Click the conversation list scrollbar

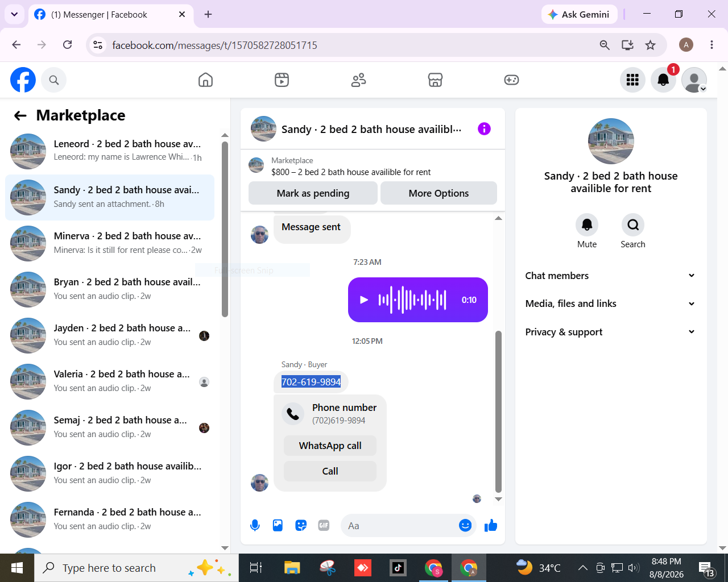[225, 229]
